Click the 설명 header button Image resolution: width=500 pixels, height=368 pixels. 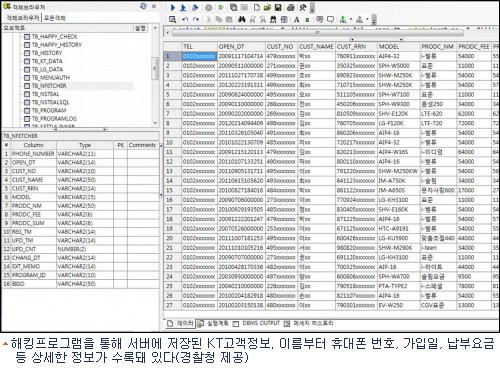(x=140, y=28)
